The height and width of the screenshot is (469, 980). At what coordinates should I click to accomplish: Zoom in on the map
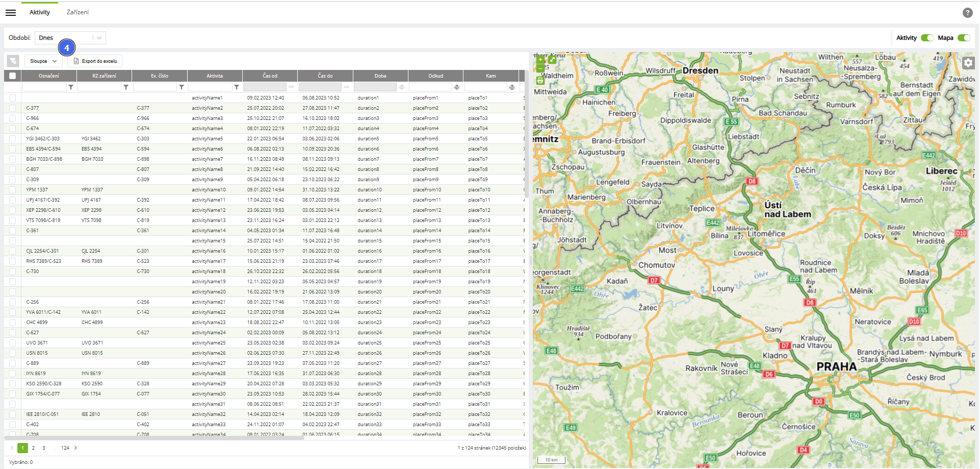pyautogui.click(x=540, y=60)
